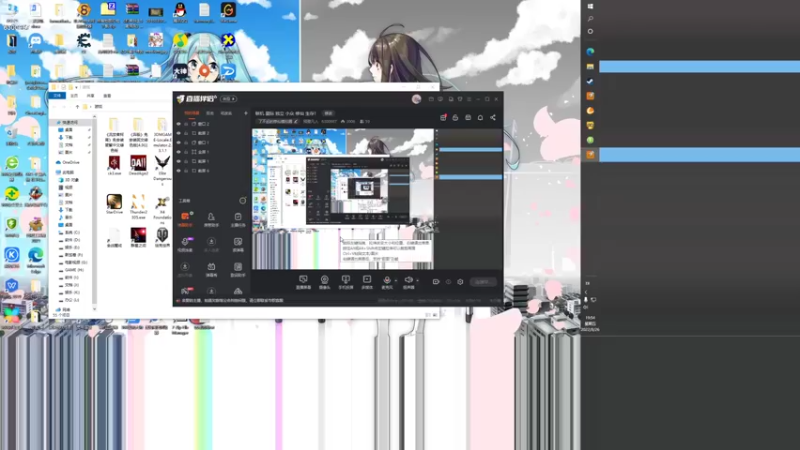This screenshot has height=450, width=800.
Task: Add a camera source from the bottom toolbar
Action: [324, 282]
